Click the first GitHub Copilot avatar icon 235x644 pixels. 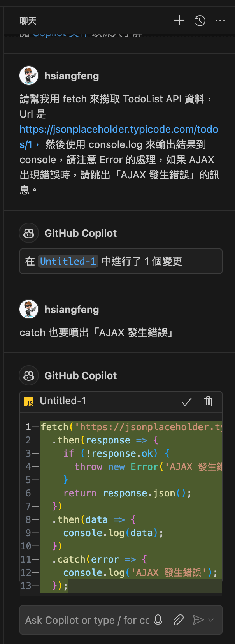[29, 233]
